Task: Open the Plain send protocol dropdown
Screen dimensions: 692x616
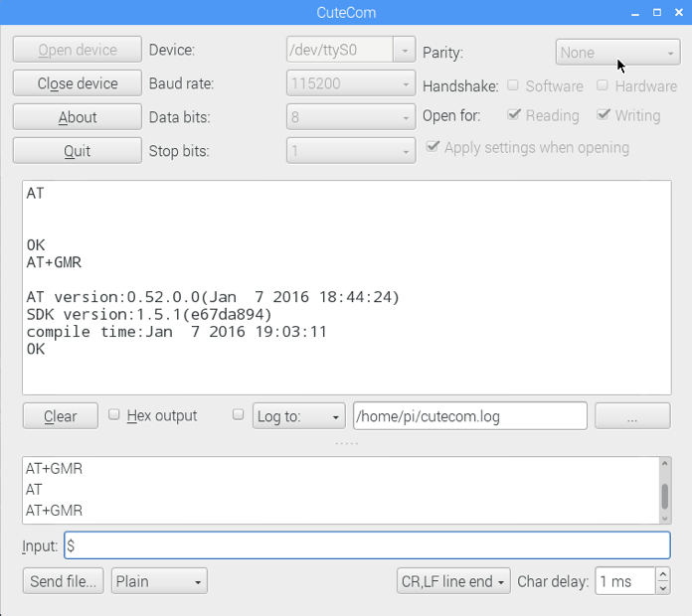Action: [x=159, y=581]
